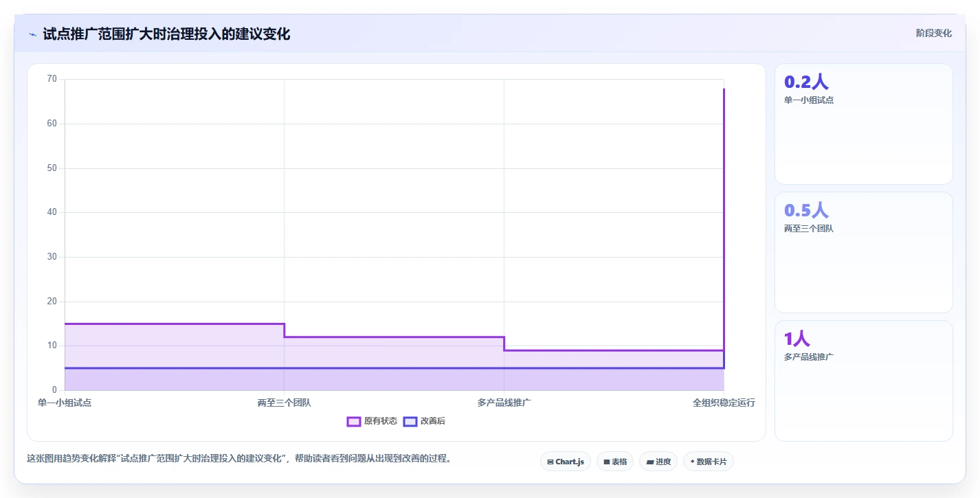Click the 多产品线推广 x-axis label

(x=504, y=403)
